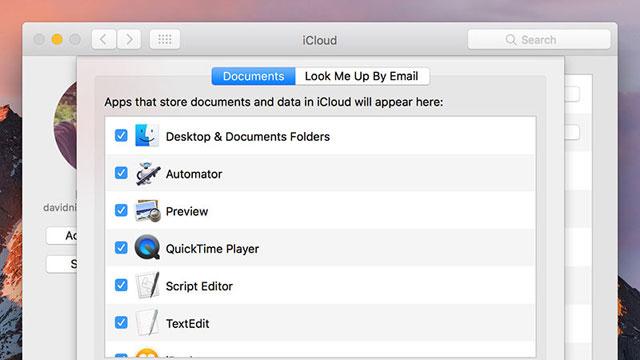
Task: Click the Script Editor icon
Action: tap(147, 285)
